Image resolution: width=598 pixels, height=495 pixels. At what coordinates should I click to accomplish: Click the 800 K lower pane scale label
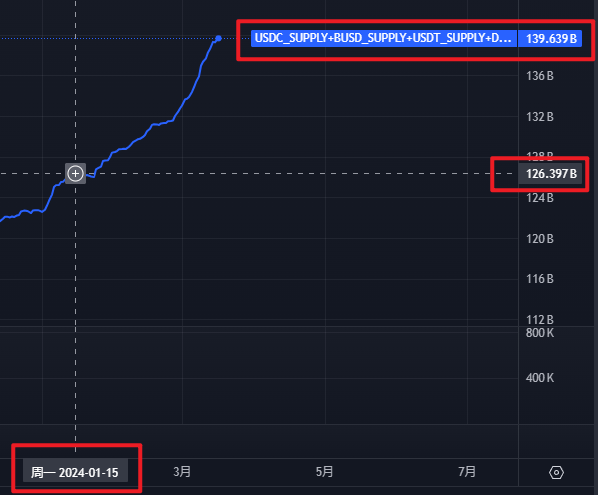point(540,333)
